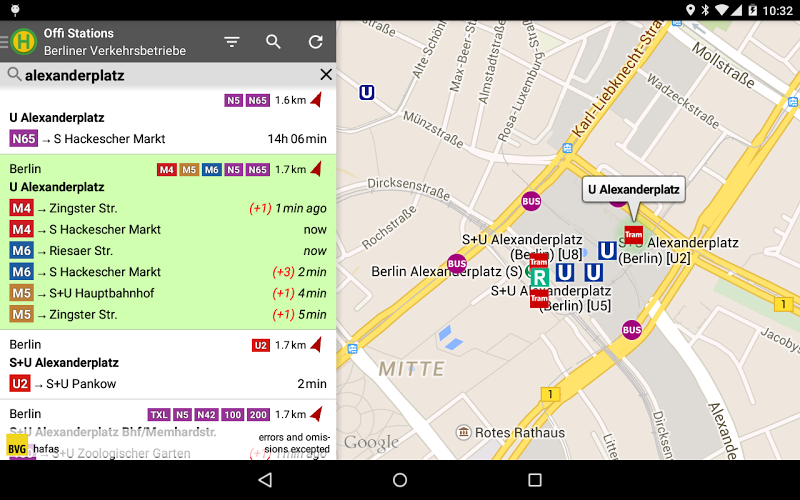800x500 pixels.
Task: Select the green R regional train marker
Action: coord(539,277)
